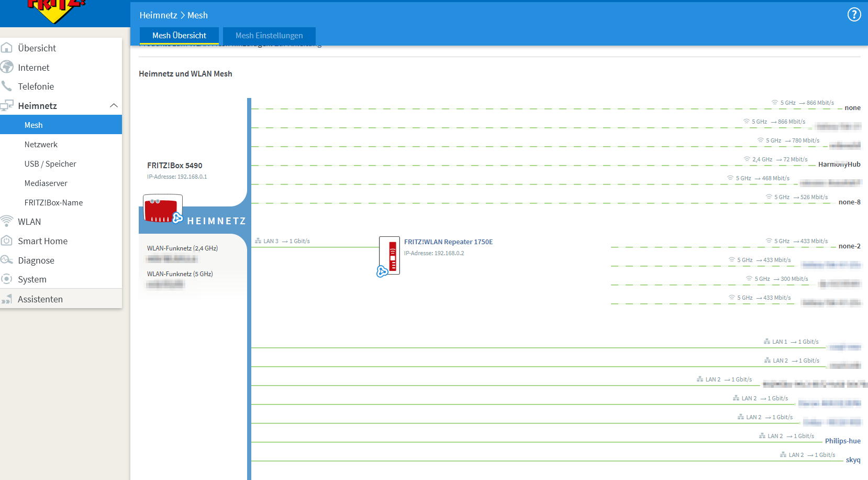Click the '2,4 GHz → 72 Mbit/s' label
Image resolution: width=868 pixels, height=480 pixels.
tap(780, 159)
